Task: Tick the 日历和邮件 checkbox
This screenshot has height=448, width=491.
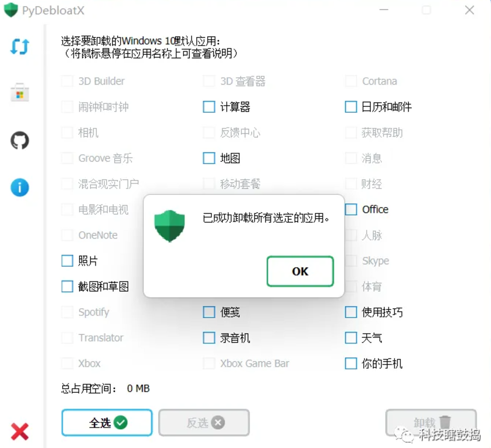Action: [x=351, y=107]
